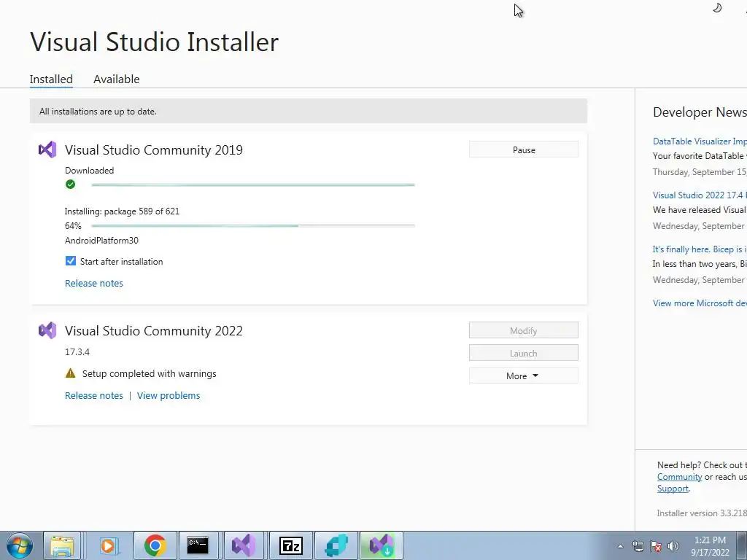
Task: Toggle the dark theme moon icon
Action: (717, 7)
